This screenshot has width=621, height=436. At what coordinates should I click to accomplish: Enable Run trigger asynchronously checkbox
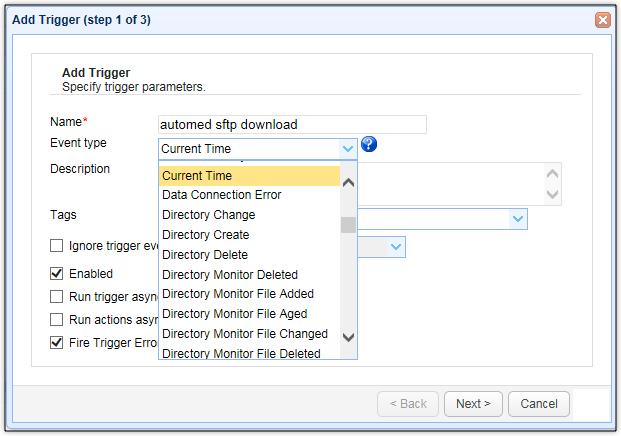coord(57,297)
